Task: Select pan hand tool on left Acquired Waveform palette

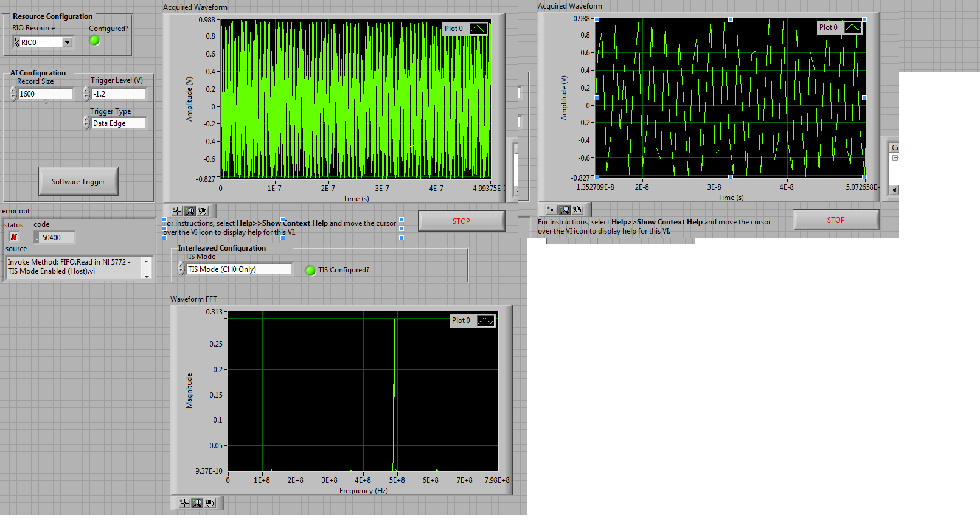Action: click(x=203, y=211)
